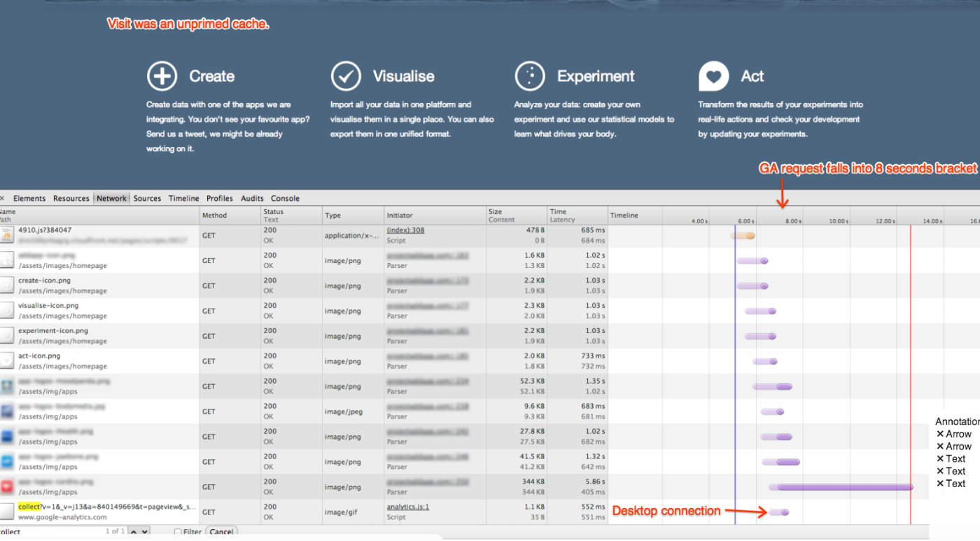Select the timeline bar of the collect request
The height and width of the screenshot is (541, 980).
coord(779,512)
